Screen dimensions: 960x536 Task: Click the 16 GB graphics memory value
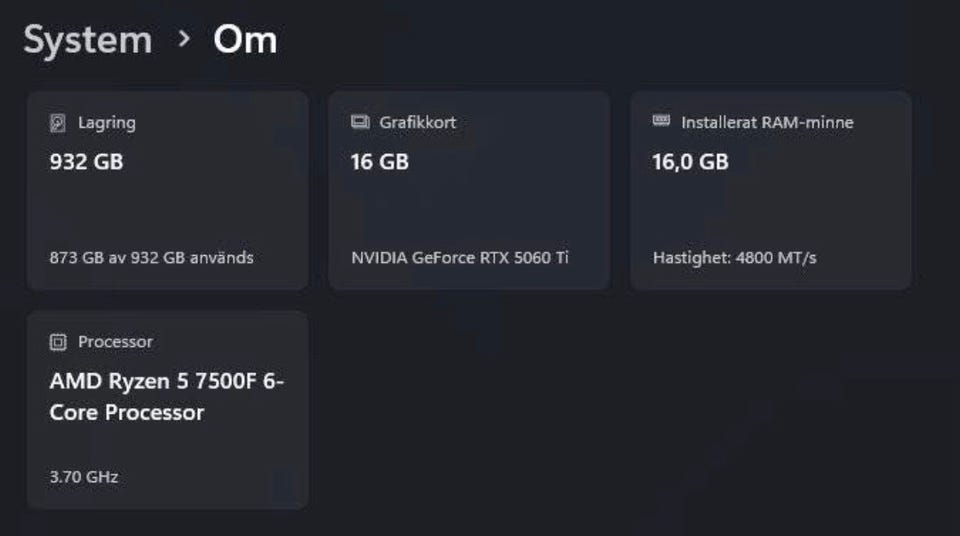(x=380, y=161)
